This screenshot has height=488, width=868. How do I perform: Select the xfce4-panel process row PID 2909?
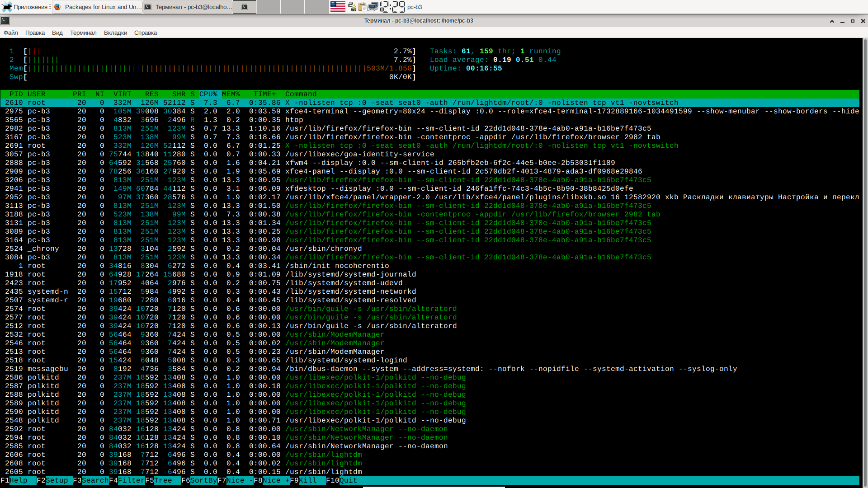pyautogui.click(x=429, y=171)
